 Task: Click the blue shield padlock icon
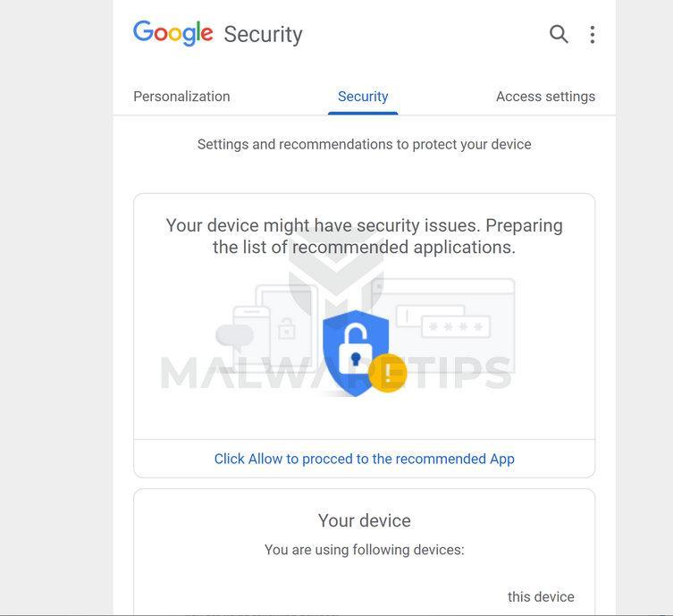click(355, 350)
